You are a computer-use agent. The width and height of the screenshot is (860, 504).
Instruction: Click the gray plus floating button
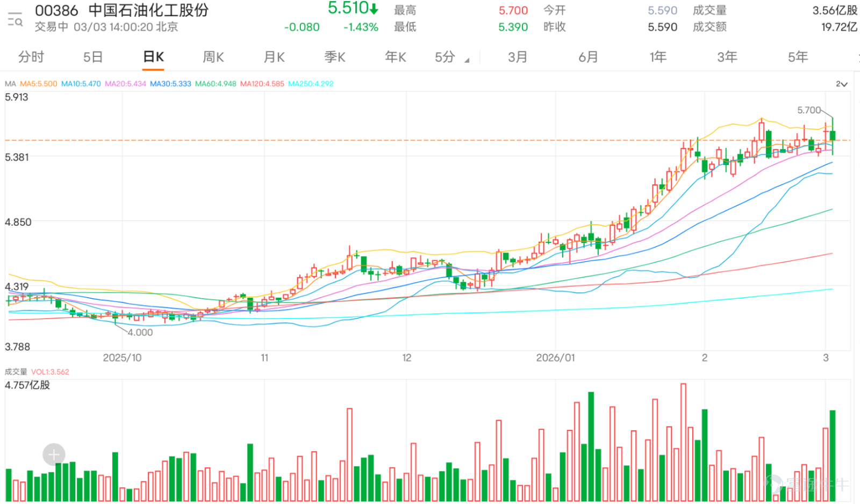coord(54,455)
